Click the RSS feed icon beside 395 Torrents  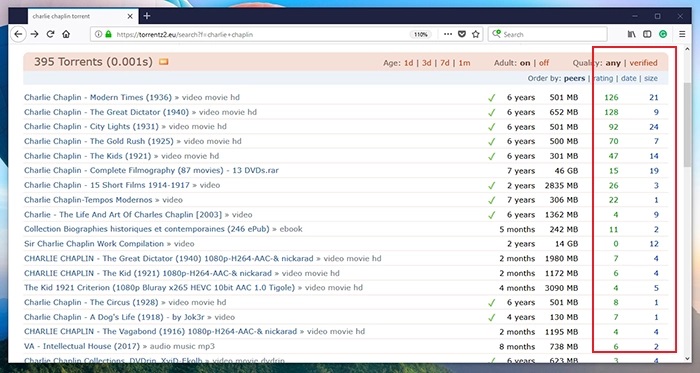(x=163, y=62)
